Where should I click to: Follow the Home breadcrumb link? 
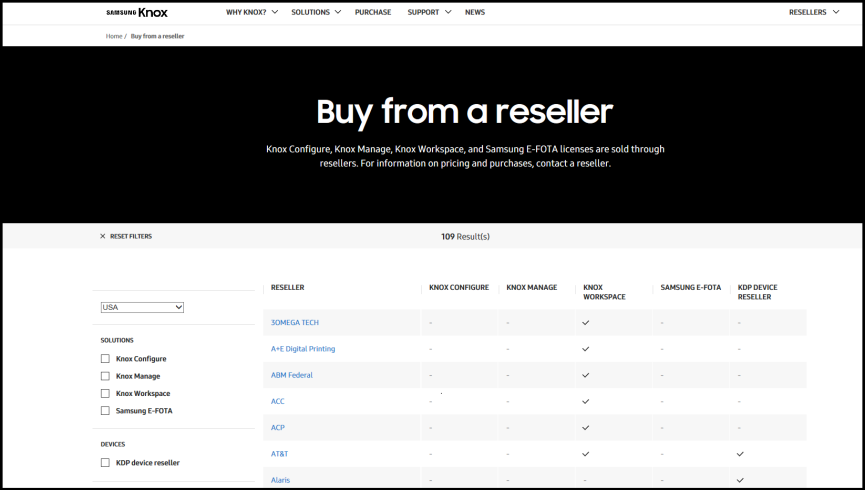pos(114,36)
